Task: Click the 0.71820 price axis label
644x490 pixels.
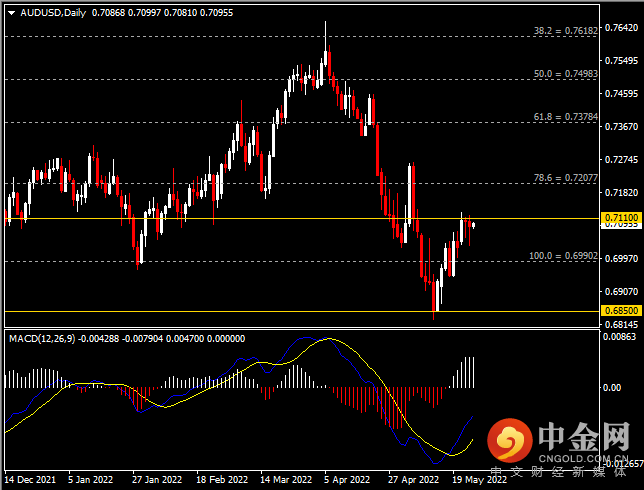Action: 621,193
